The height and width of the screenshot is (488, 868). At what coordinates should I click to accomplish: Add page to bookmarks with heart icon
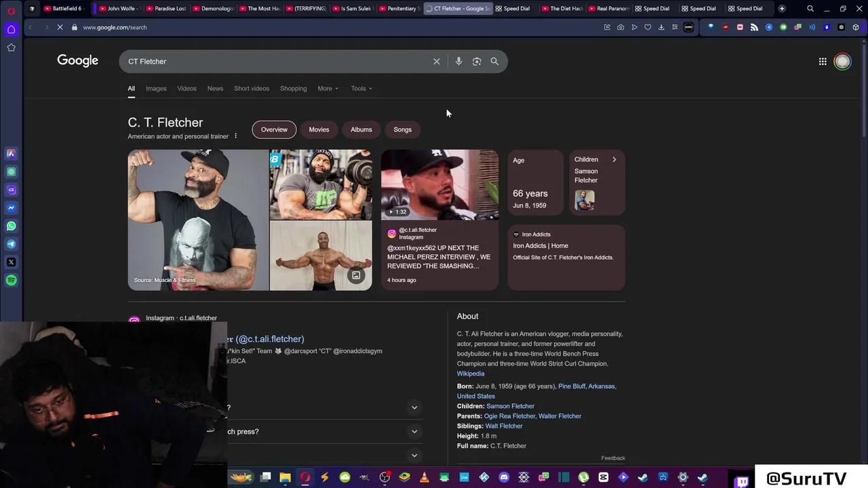tap(648, 27)
